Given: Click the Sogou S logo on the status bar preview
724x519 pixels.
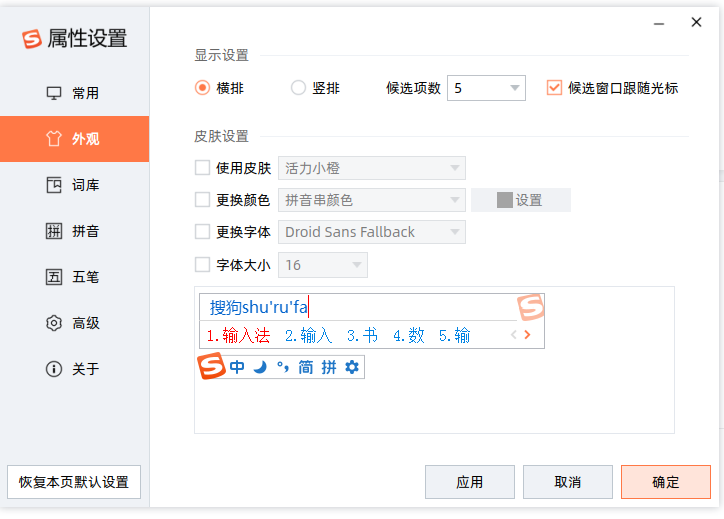Looking at the screenshot, I should (211, 366).
